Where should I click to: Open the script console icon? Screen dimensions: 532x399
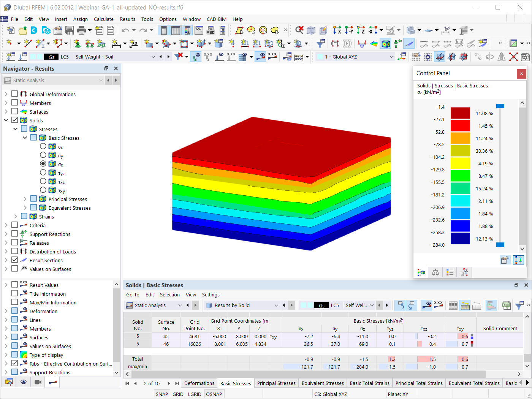[199, 30]
